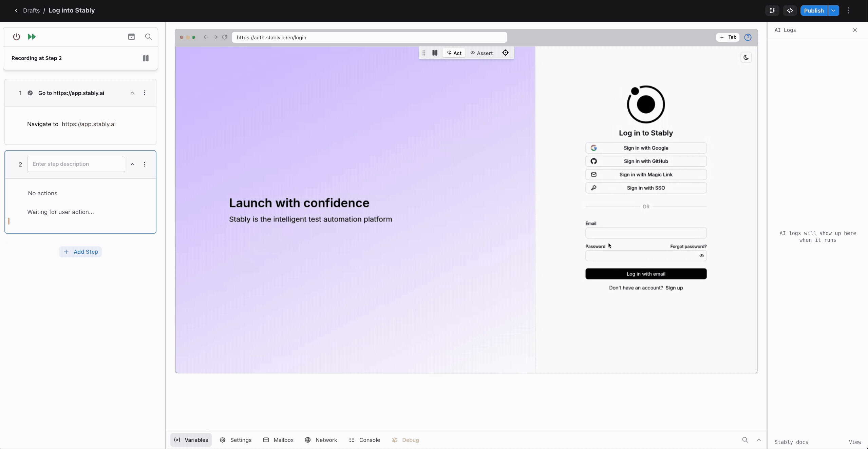Click the Sign up link
The width and height of the screenshot is (868, 449).
[x=674, y=288]
